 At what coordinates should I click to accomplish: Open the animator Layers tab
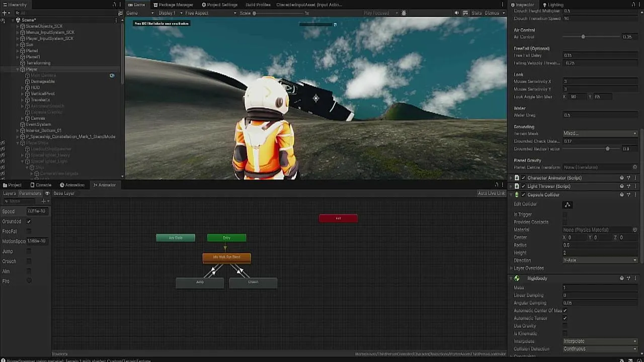click(9, 194)
